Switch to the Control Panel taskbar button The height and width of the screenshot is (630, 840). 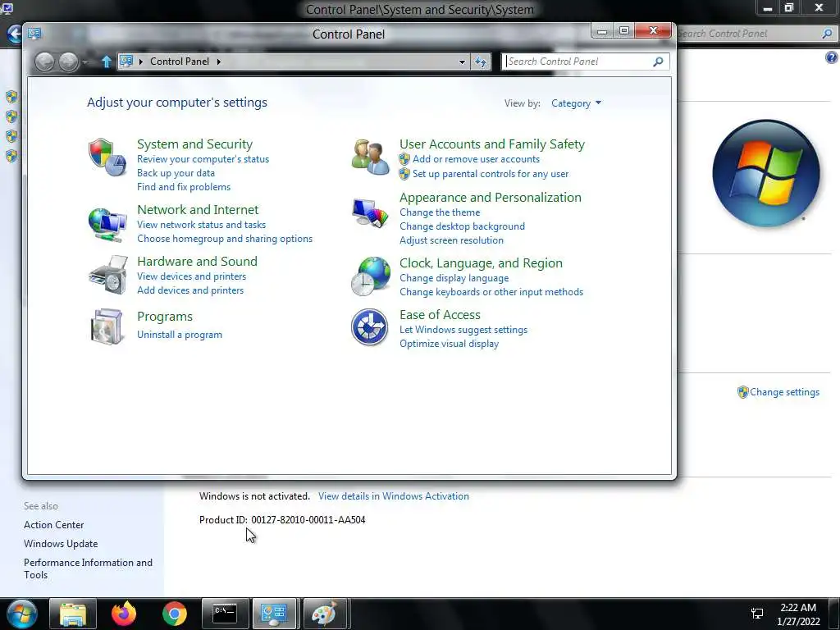pos(274,614)
